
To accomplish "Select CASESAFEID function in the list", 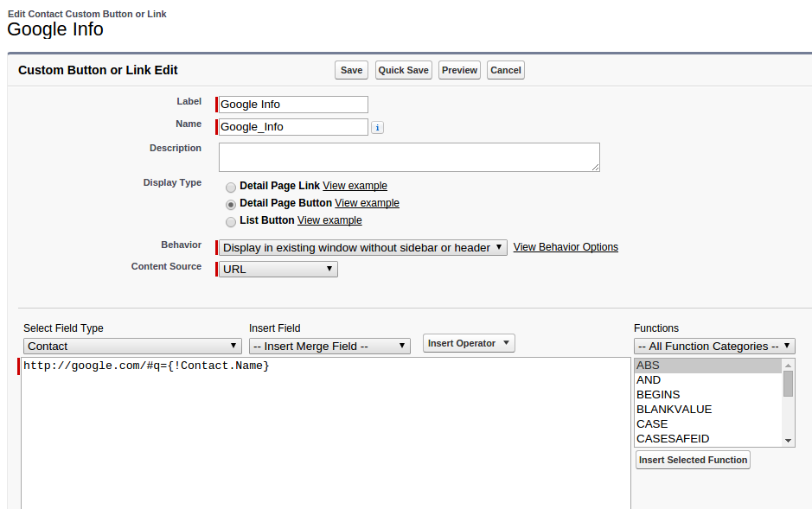I will pyautogui.click(x=673, y=439).
